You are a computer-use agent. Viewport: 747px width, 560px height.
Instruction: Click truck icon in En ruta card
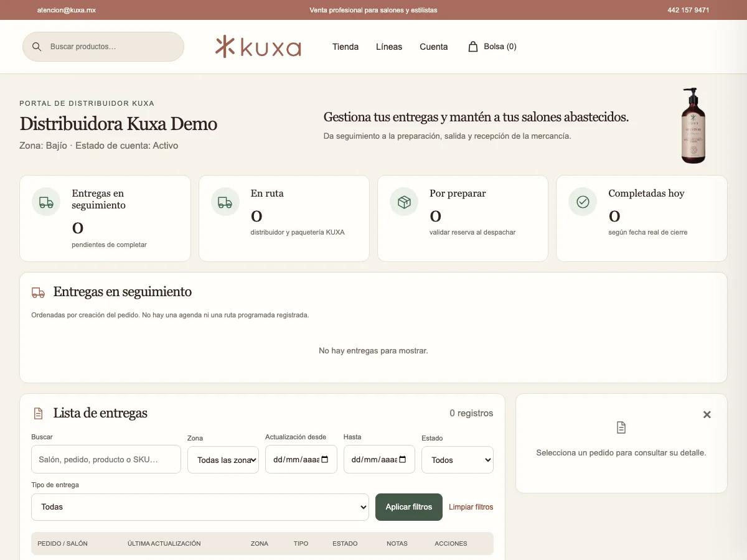[x=225, y=202]
